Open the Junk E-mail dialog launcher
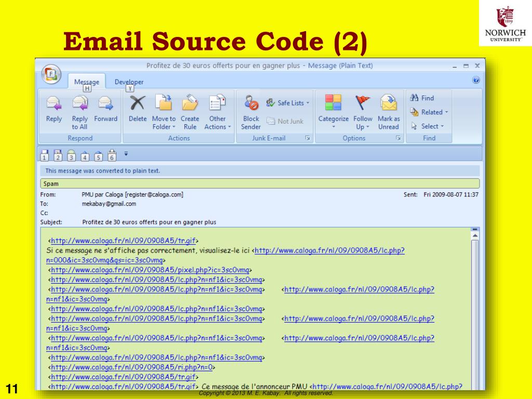 (308, 138)
